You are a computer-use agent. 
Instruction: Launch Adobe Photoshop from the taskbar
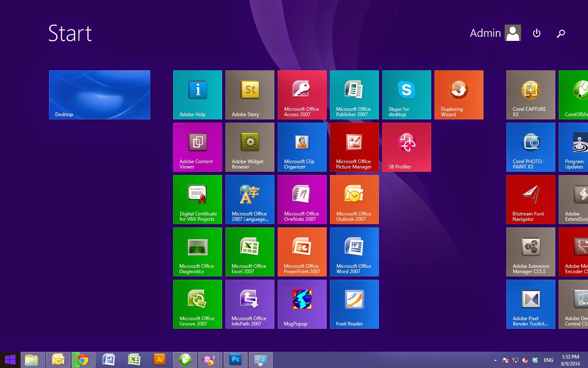236,360
